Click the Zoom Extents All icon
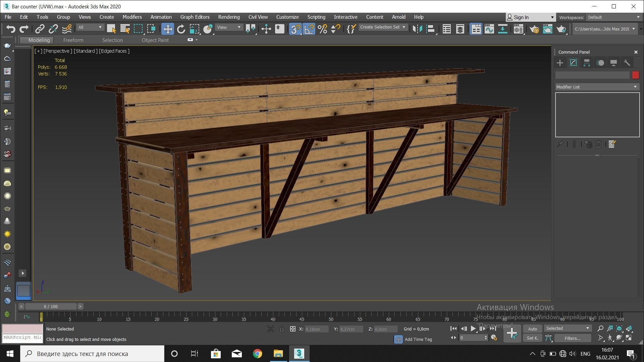 629,328
